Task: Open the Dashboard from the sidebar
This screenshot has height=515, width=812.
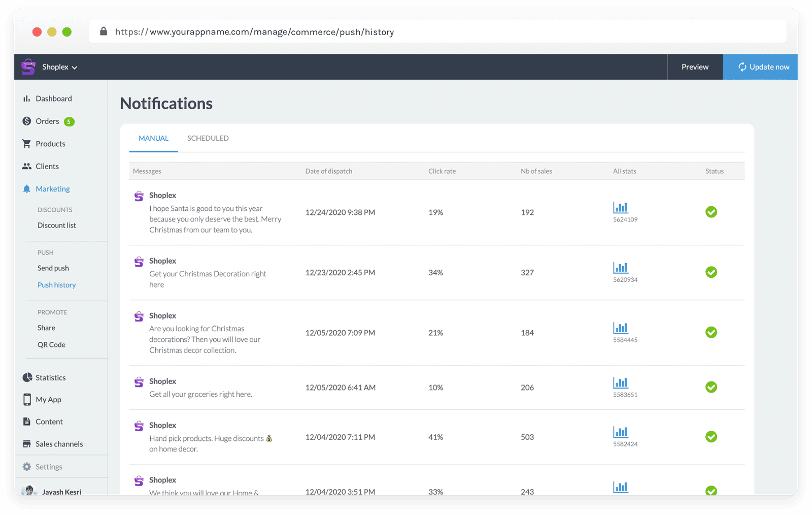Action: coord(26,98)
